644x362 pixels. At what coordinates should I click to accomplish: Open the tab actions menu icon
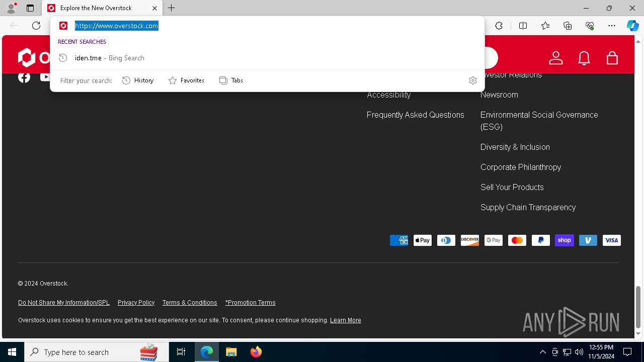pos(30,8)
